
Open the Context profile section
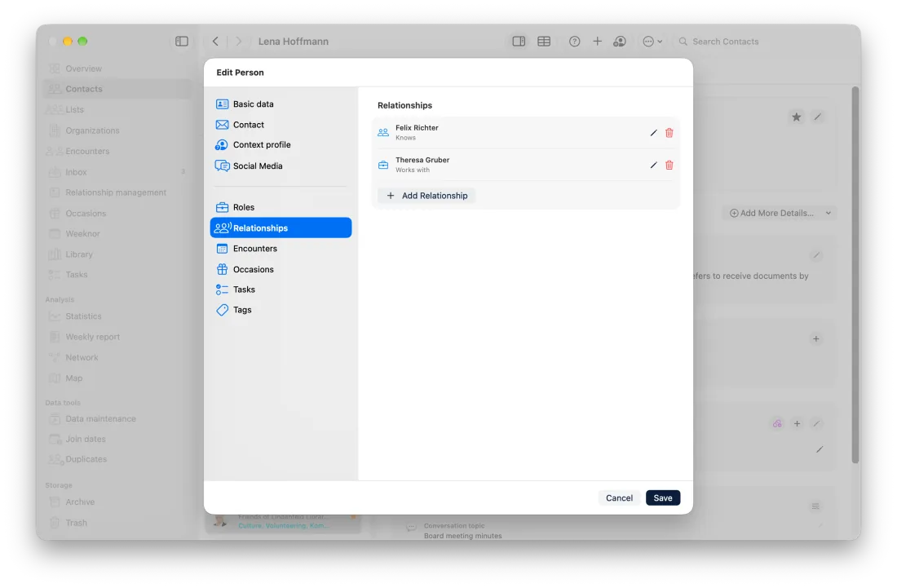(x=281, y=144)
